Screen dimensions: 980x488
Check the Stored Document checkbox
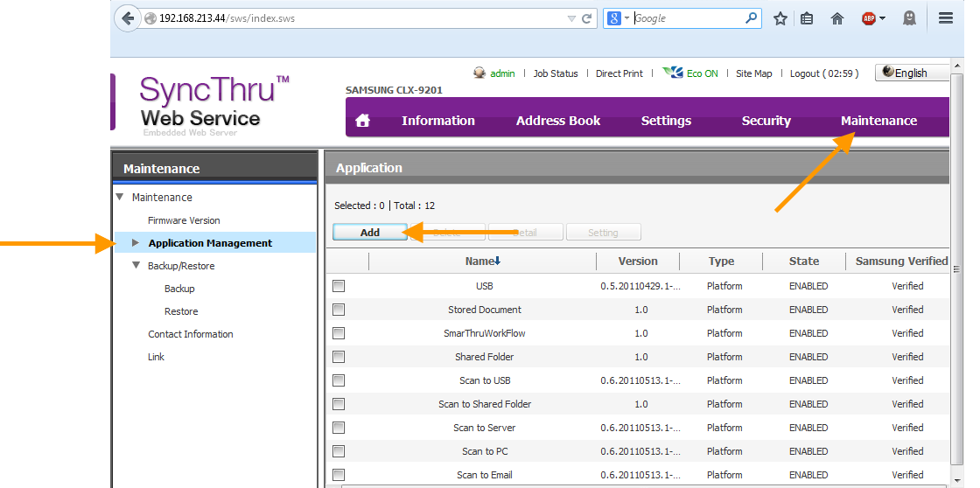coord(339,310)
